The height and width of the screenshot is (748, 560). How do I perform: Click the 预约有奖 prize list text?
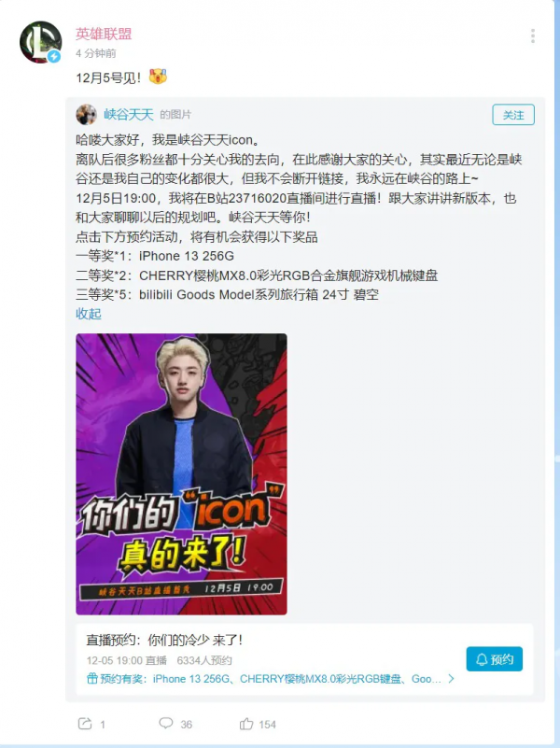(271, 678)
